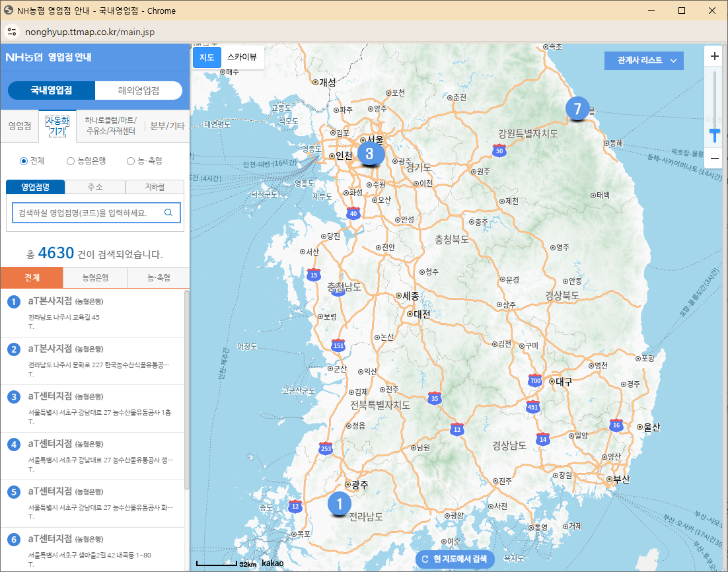Select the 영업점명 search tab
This screenshot has width=728, height=572.
tap(35, 187)
